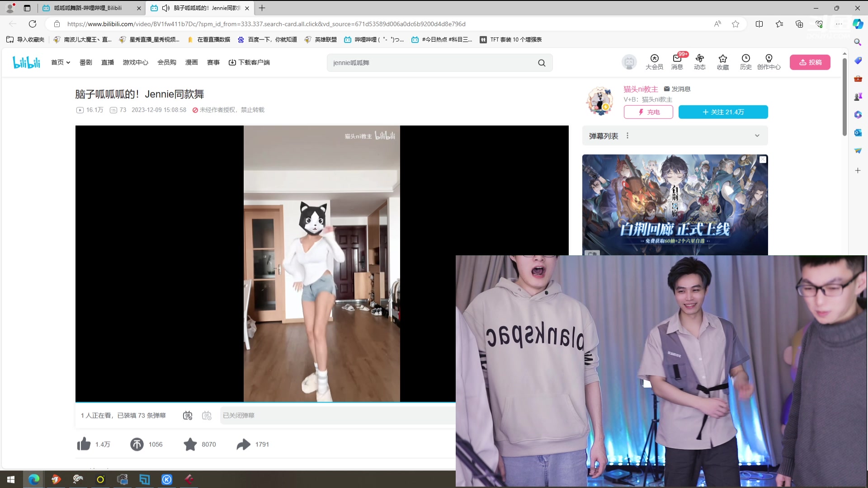This screenshot has width=868, height=488.
Task: Click the 关注 21.4万 follow button
Action: [723, 112]
